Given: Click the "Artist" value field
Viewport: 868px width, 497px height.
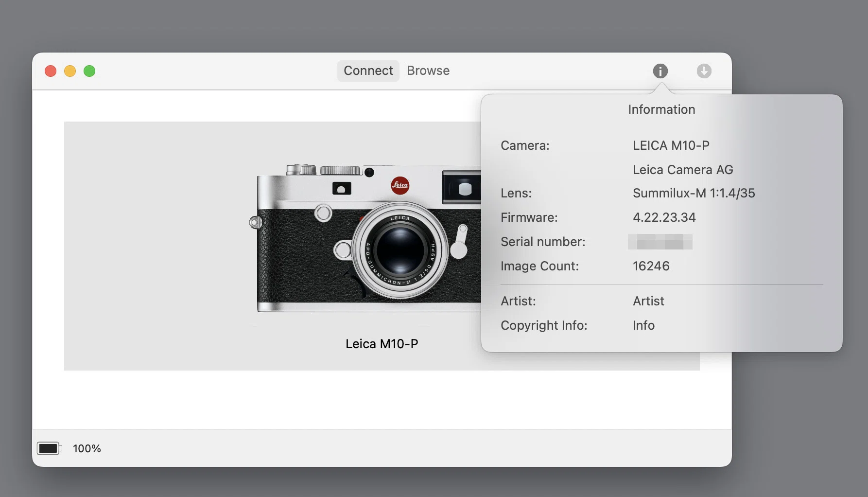Looking at the screenshot, I should (x=648, y=301).
